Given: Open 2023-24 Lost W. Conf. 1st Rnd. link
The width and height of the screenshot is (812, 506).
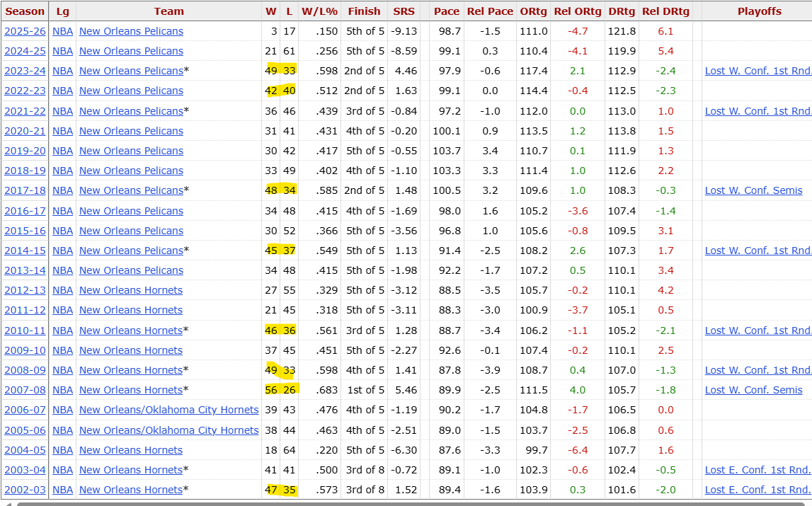Looking at the screenshot, I should 758,71.
